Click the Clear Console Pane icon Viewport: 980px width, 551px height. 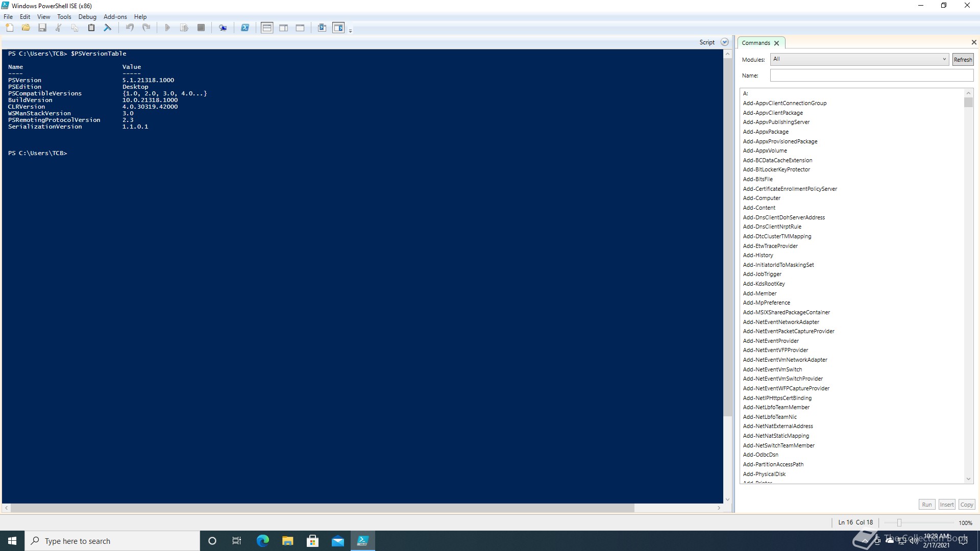click(107, 28)
